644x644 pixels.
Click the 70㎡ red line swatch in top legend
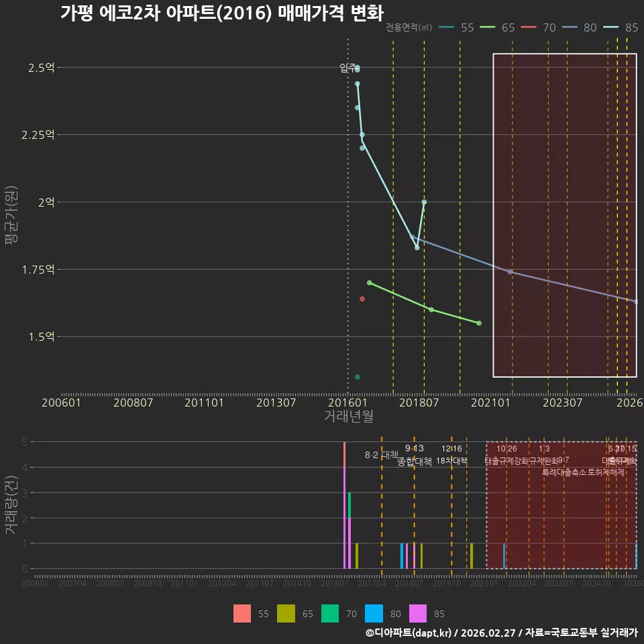pos(529,27)
